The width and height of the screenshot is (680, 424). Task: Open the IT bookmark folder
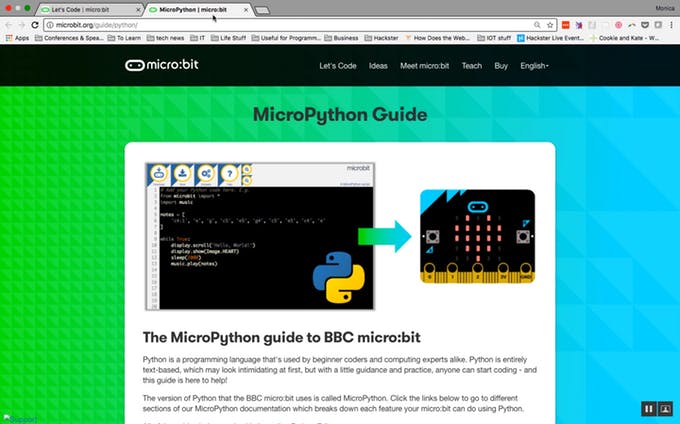pos(197,38)
